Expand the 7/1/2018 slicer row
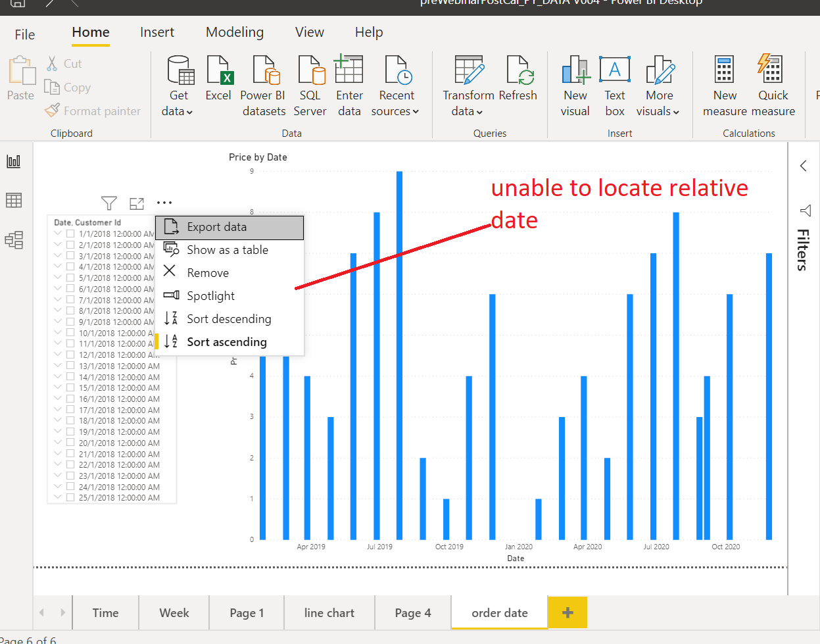Image resolution: width=820 pixels, height=644 pixels. coord(58,299)
